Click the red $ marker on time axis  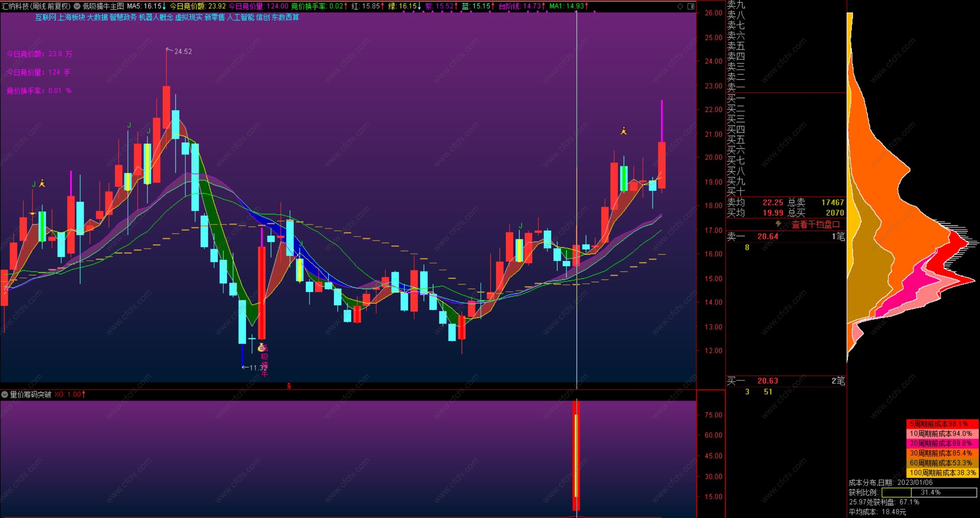[289, 386]
